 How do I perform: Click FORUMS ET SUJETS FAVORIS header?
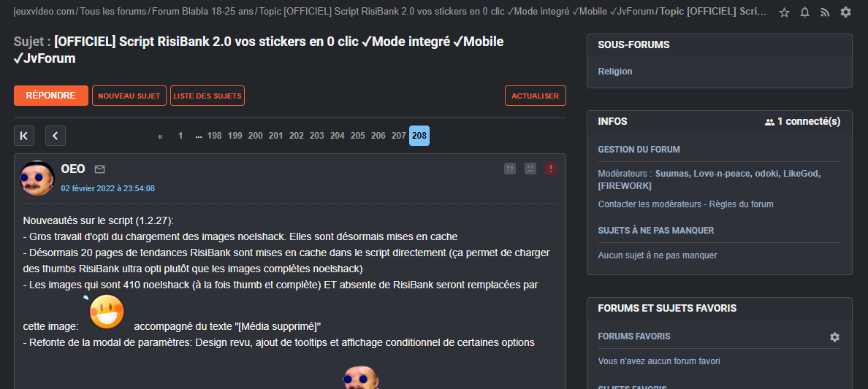667,308
